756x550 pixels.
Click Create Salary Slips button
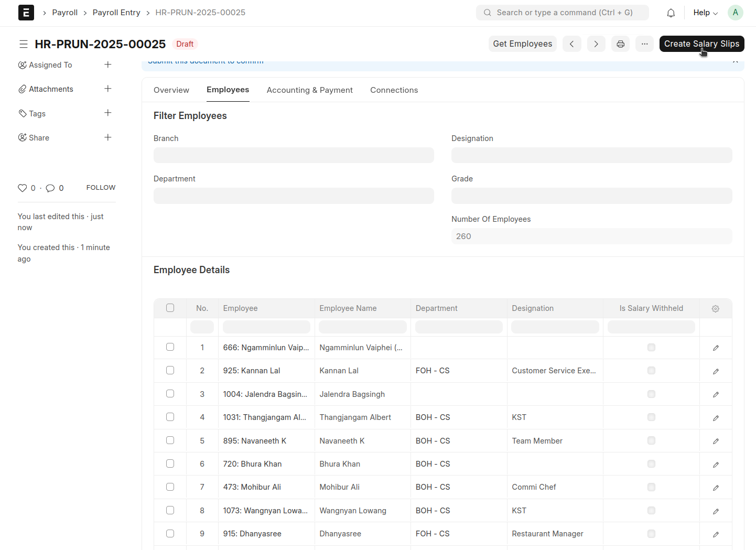(x=701, y=44)
